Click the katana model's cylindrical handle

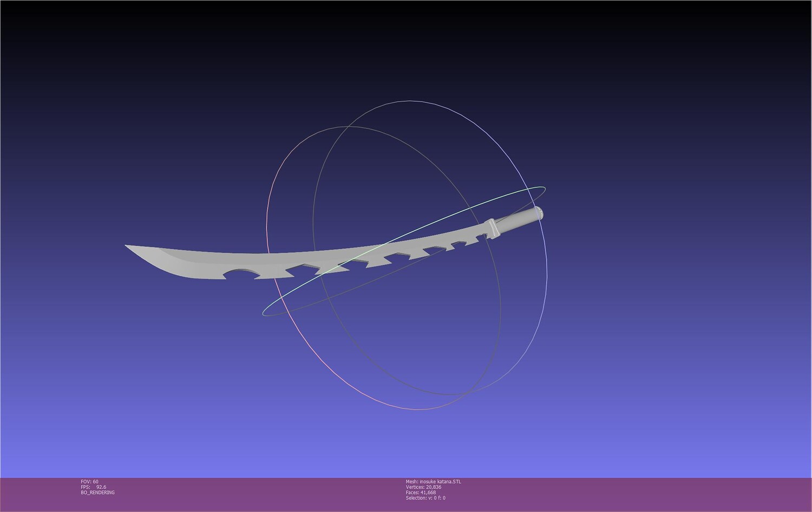coord(519,219)
